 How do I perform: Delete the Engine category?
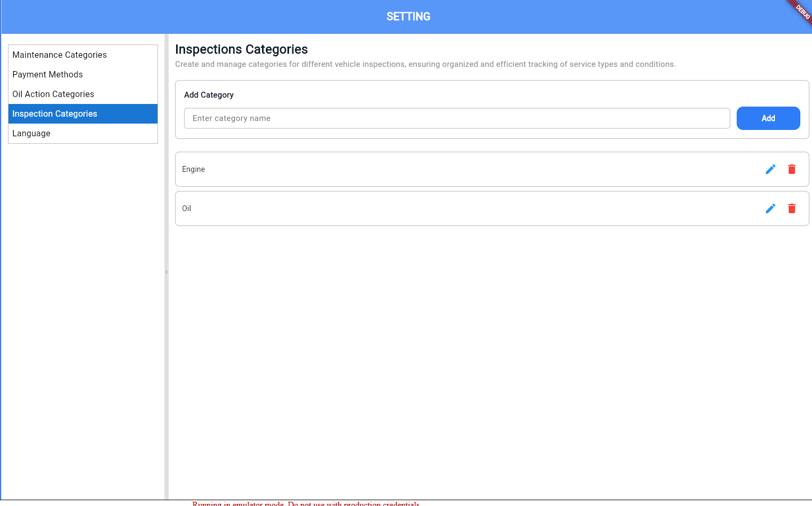tap(791, 169)
